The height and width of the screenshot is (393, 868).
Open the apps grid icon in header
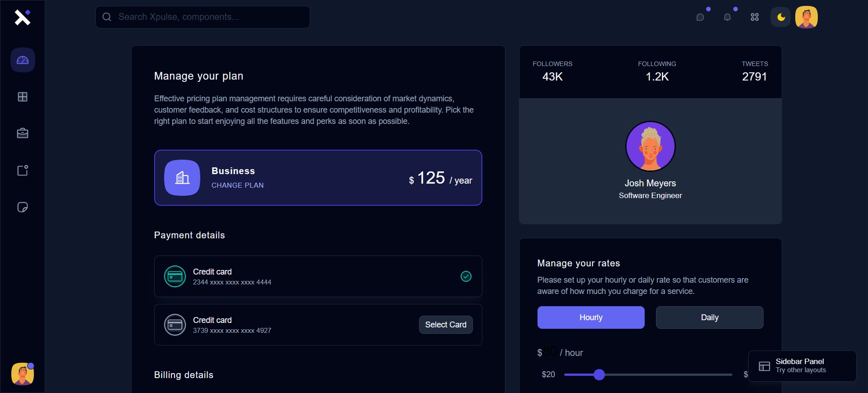point(755,17)
